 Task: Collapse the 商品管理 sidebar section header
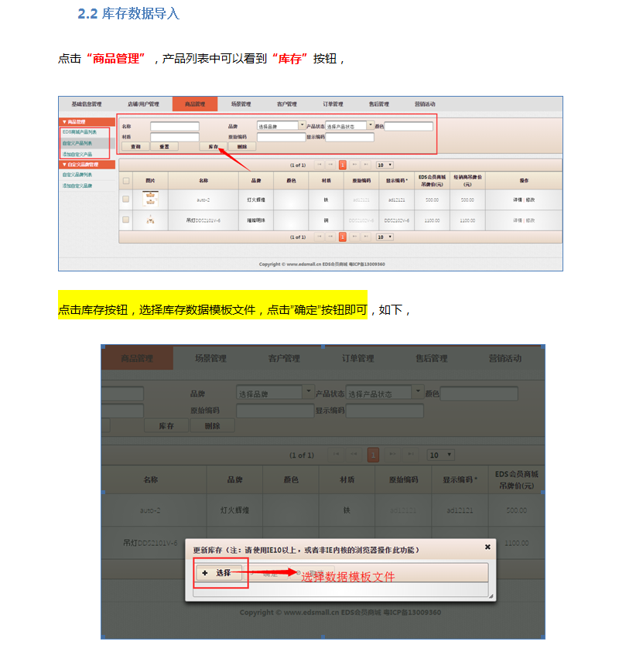pos(87,122)
